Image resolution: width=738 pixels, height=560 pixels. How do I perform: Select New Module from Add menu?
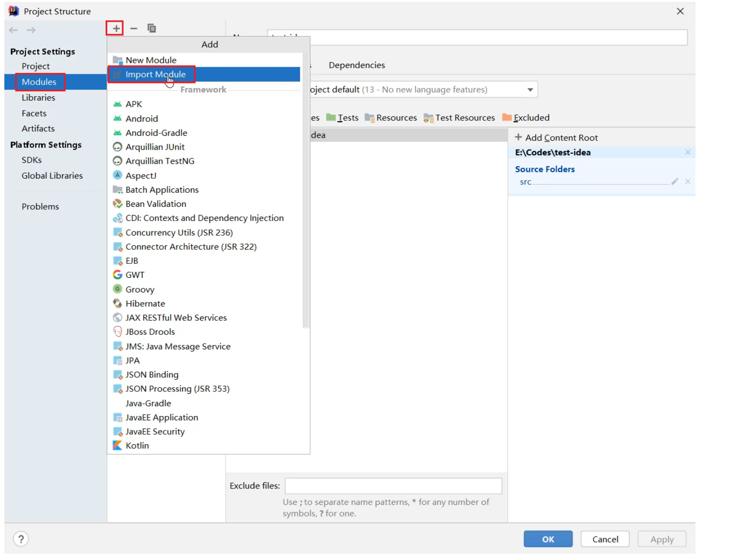pos(204,60)
